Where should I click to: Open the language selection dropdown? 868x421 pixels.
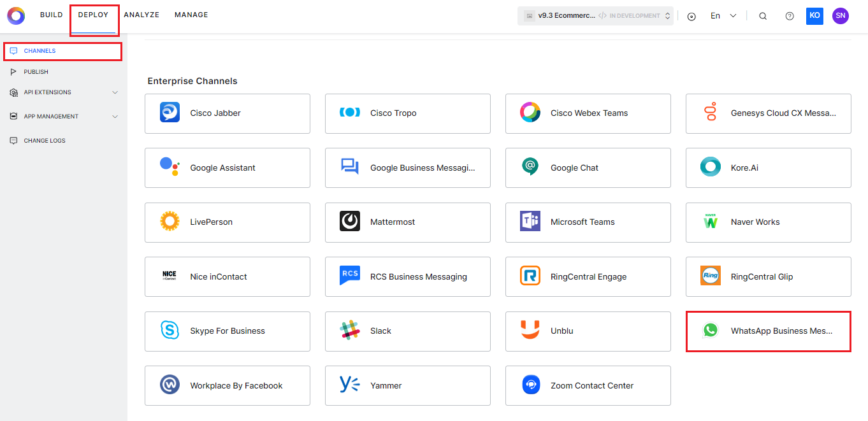tap(721, 15)
